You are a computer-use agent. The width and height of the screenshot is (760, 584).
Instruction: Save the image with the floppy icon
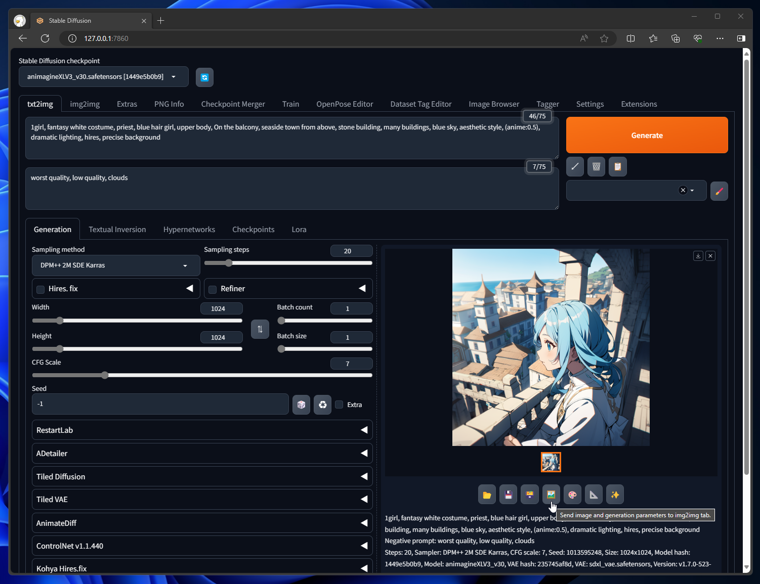coord(508,495)
